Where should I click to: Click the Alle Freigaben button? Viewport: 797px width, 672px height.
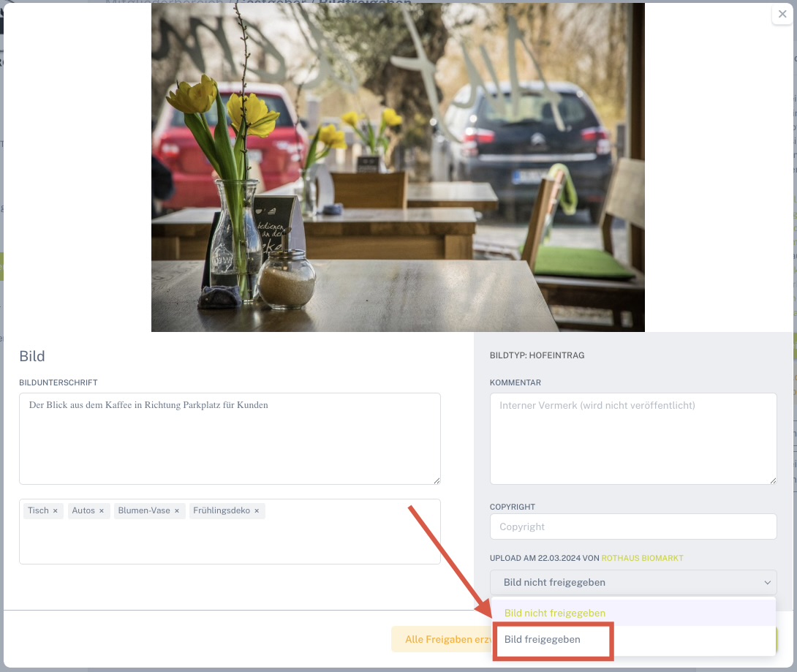[442, 640]
